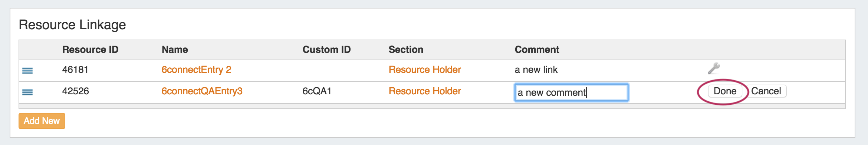Grab the reorder handle of resource 42526
Viewport: 868px width, 145px height.
[27, 92]
